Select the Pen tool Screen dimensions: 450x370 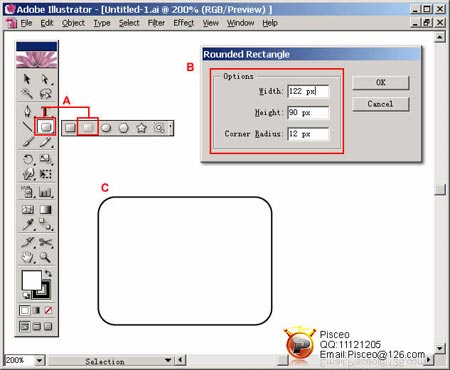tap(27, 111)
